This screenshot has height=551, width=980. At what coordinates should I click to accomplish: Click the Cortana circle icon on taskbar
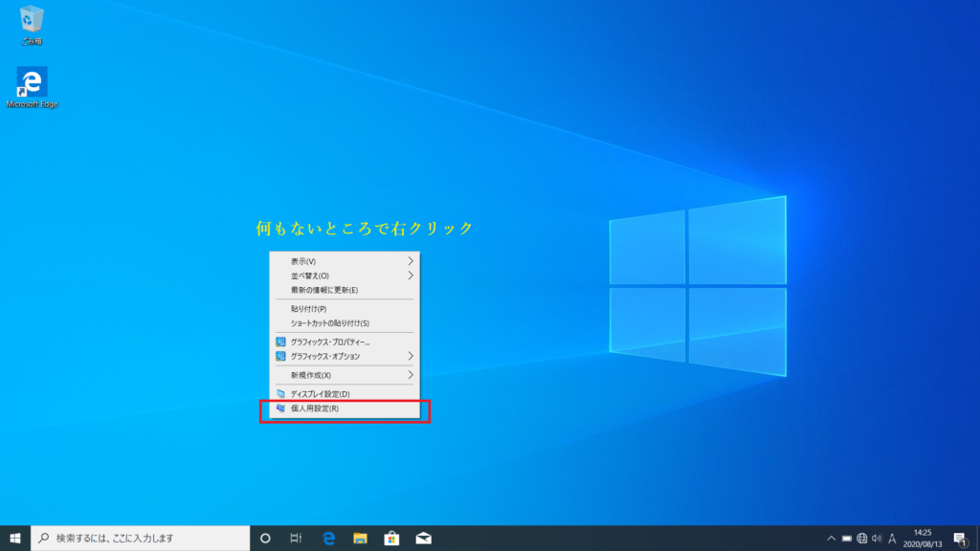(265, 538)
